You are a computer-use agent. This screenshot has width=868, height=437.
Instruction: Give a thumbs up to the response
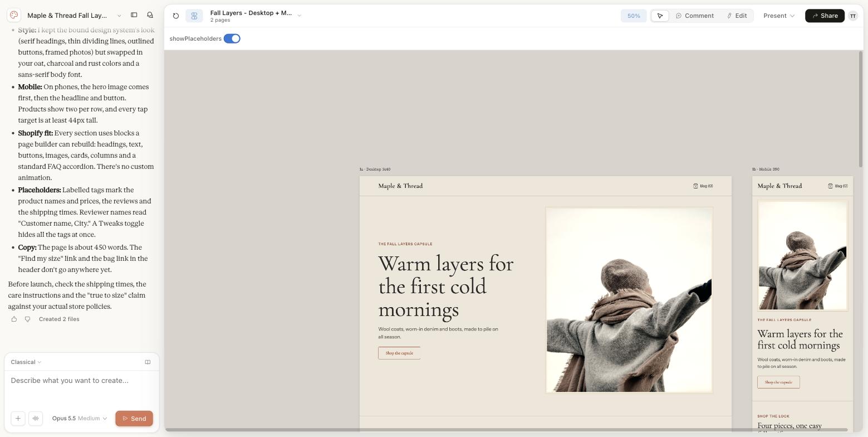(14, 319)
